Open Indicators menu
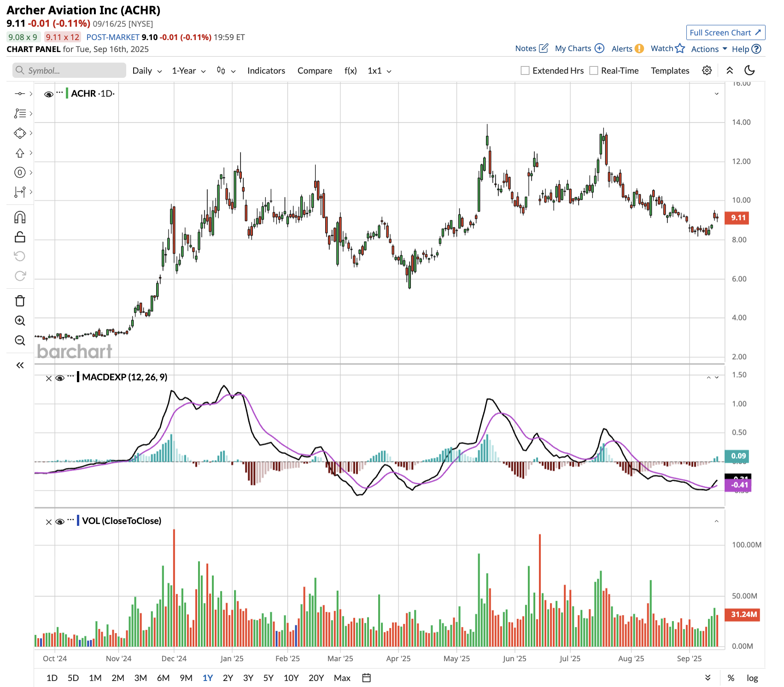The height and width of the screenshot is (687, 784). [x=266, y=70]
